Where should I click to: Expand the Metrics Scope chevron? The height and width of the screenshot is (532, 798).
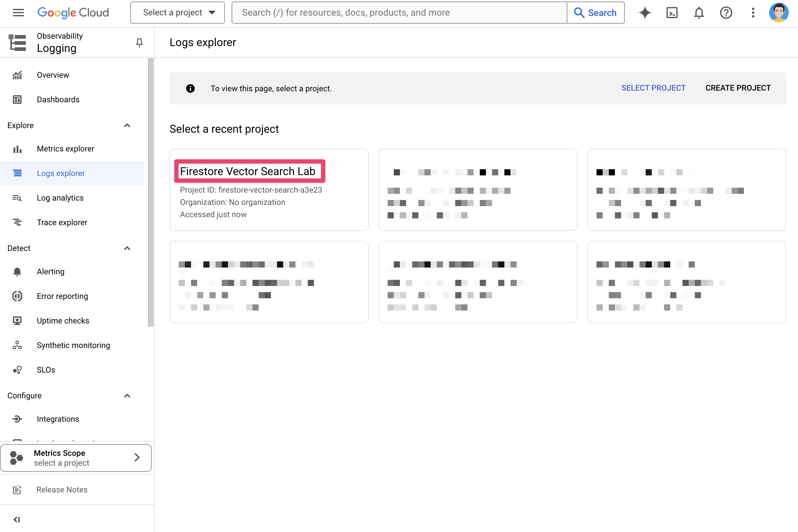coord(137,457)
